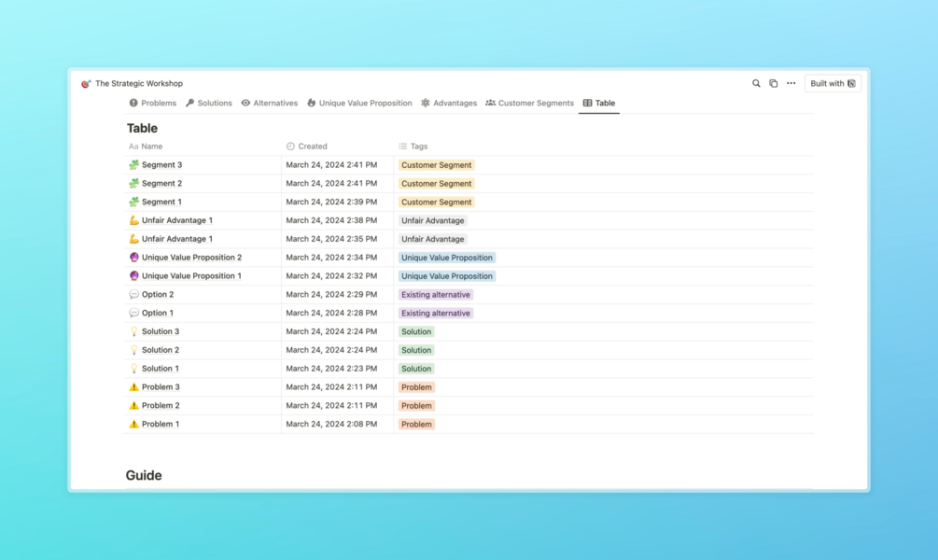Open the Problem 2 entry

pyautogui.click(x=161, y=406)
